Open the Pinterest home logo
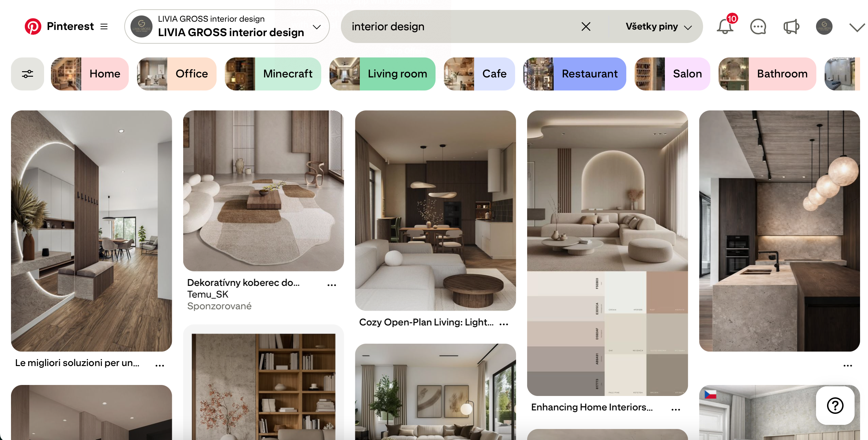Image resolution: width=868 pixels, height=440 pixels. coord(33,26)
